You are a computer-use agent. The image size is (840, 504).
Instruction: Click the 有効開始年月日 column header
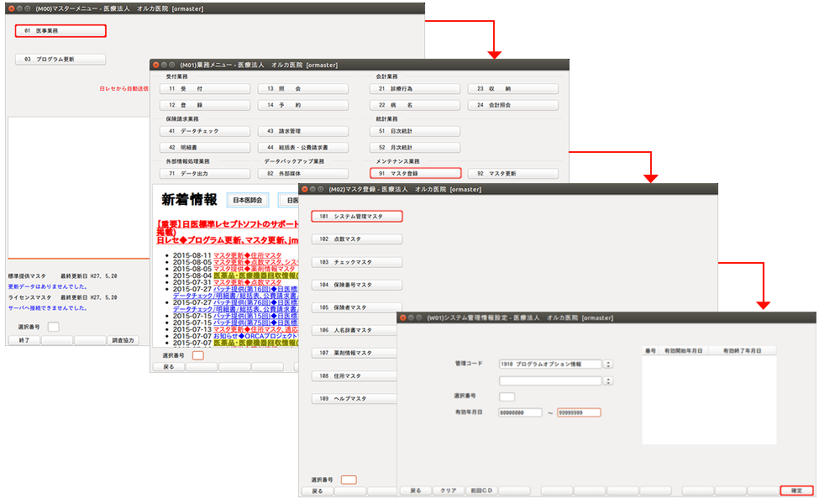(684, 351)
